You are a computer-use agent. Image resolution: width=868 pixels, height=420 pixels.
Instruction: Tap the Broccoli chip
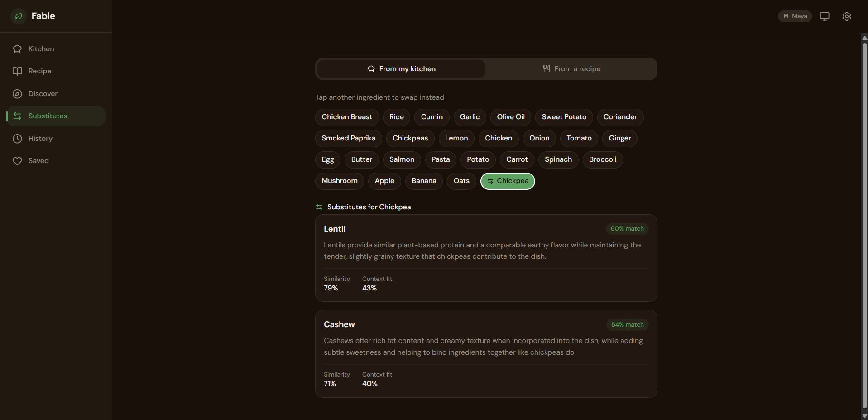[x=603, y=159]
